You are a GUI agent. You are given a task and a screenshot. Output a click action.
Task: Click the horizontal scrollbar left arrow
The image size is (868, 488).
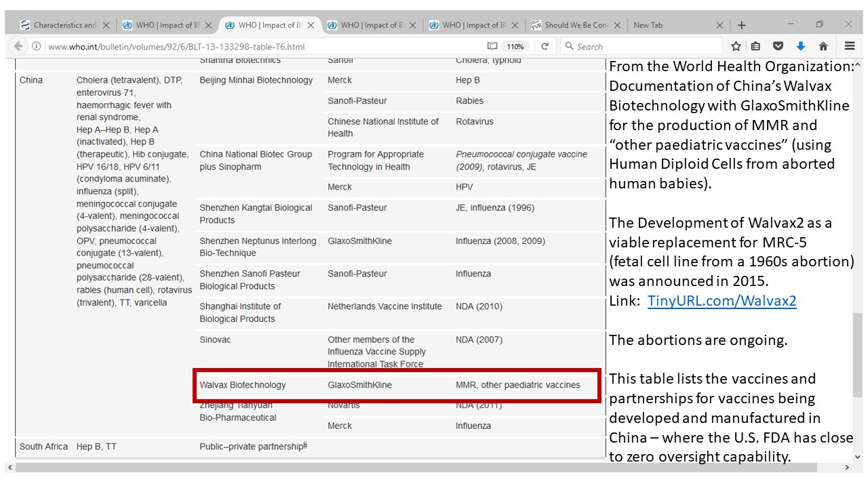click(x=10, y=468)
